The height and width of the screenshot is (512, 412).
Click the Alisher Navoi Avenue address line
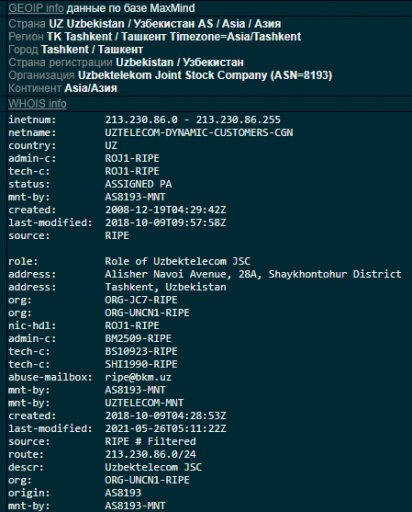tap(253, 274)
